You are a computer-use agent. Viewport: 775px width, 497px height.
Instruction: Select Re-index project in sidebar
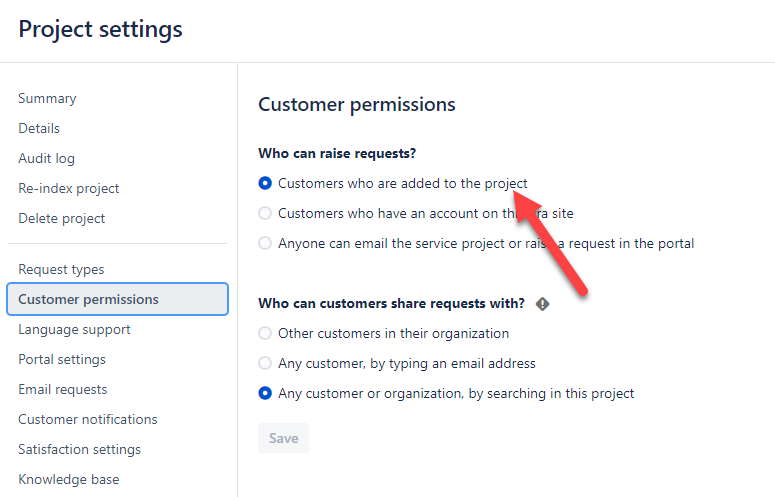(x=69, y=189)
